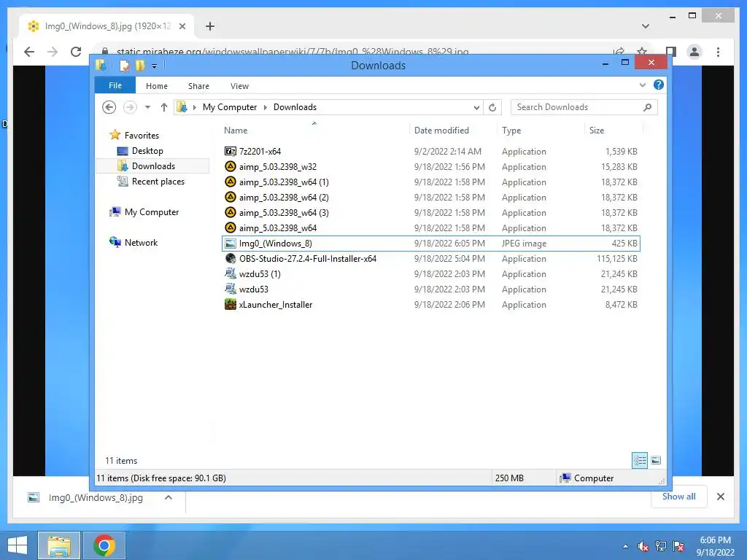Open Chrome tab search chevron
This screenshot has width=747, height=560.
coord(645,26)
